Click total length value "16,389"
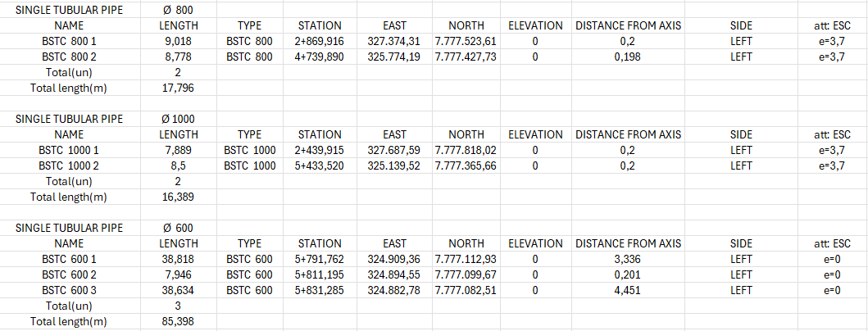868x331 pixels. 178,197
